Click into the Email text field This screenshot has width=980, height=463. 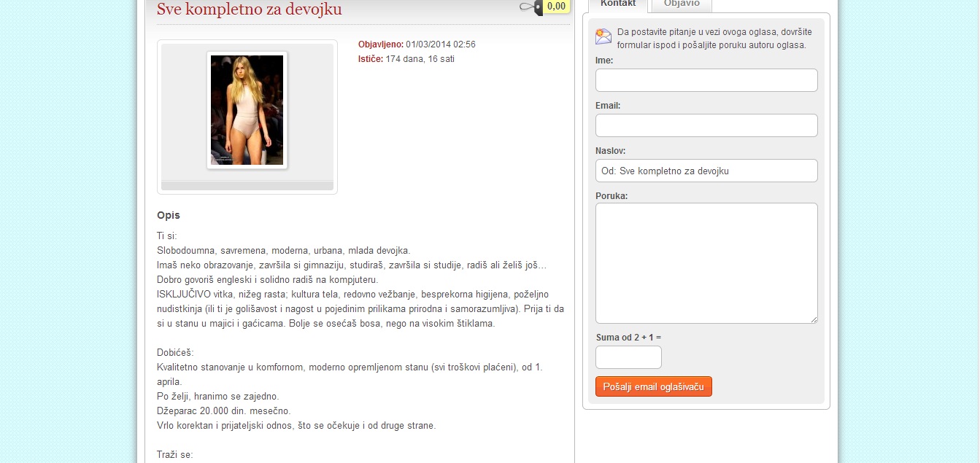click(x=706, y=125)
